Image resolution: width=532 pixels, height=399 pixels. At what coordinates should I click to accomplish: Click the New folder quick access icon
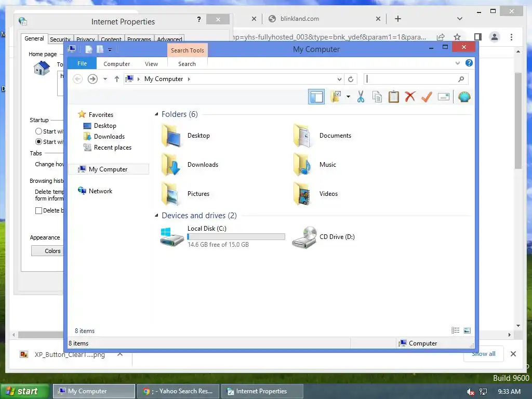pyautogui.click(x=100, y=49)
